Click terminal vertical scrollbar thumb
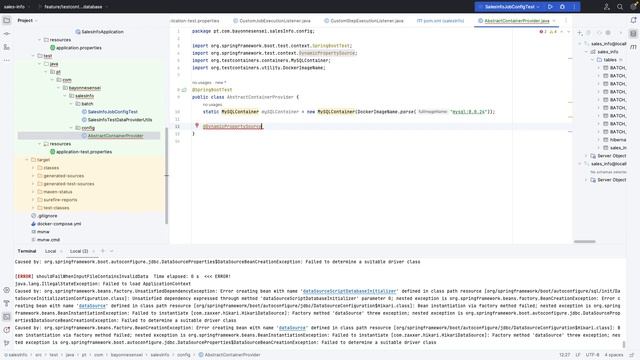 [624, 344]
